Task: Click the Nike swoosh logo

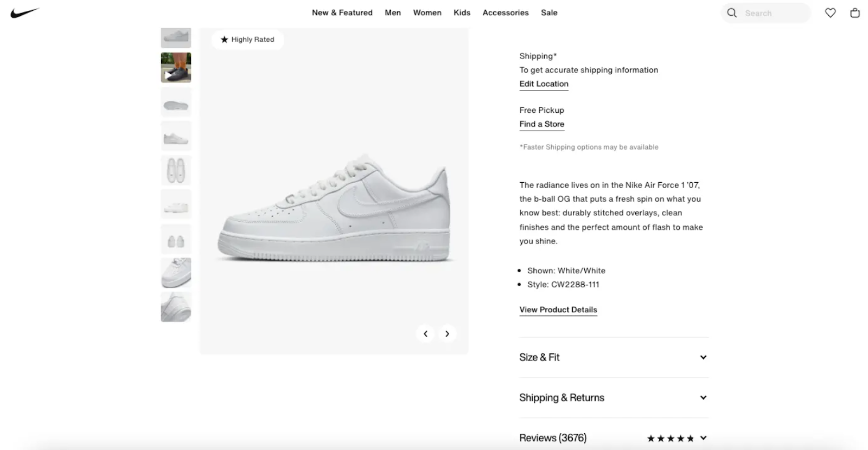Action: (x=24, y=12)
